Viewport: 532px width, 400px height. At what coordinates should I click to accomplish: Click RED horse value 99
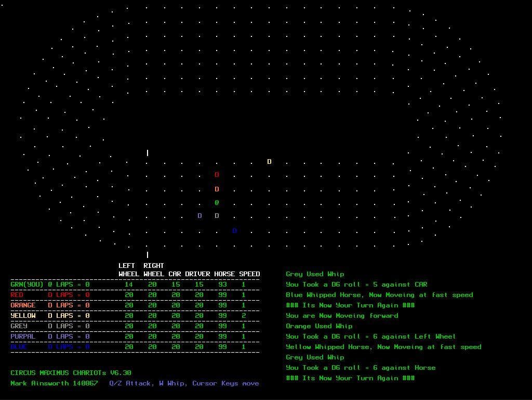222,295
